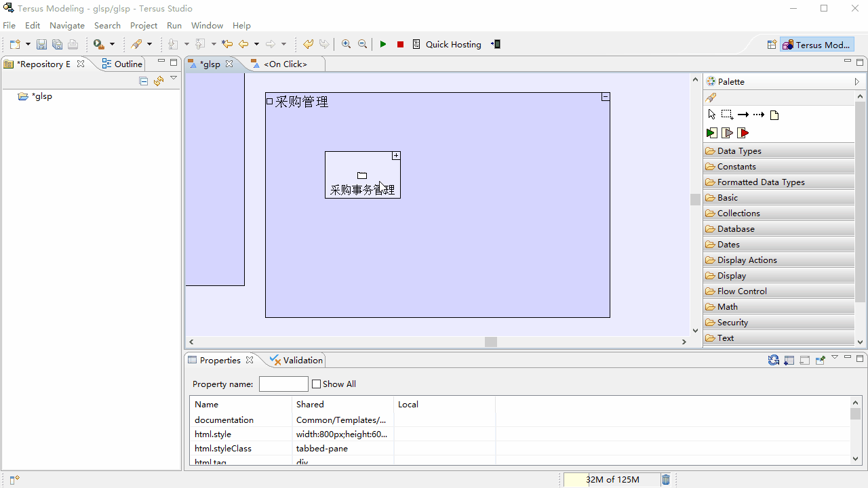
Task: Start the application with green play icon
Action: tap(383, 44)
